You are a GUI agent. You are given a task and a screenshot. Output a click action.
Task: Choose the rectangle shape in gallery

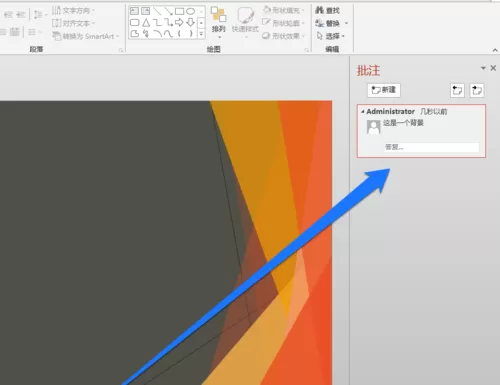(x=180, y=11)
